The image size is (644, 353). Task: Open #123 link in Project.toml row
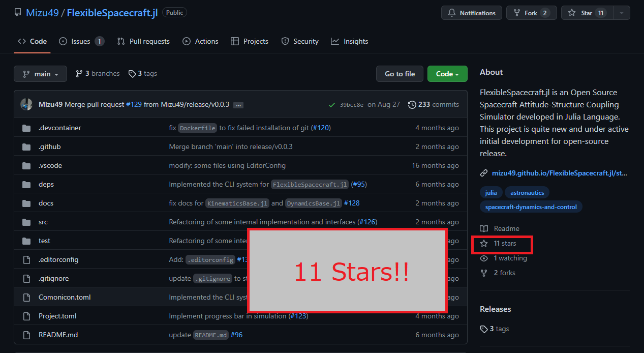coord(298,316)
